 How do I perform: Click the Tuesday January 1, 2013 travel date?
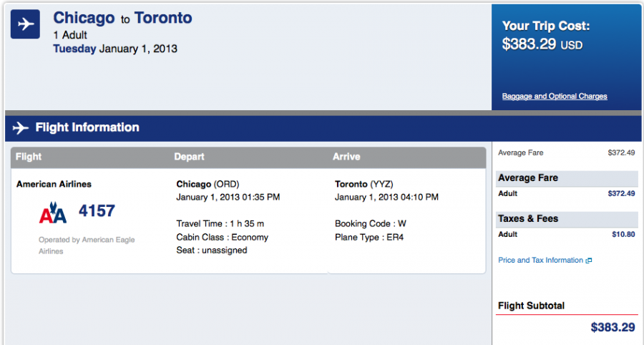point(115,49)
